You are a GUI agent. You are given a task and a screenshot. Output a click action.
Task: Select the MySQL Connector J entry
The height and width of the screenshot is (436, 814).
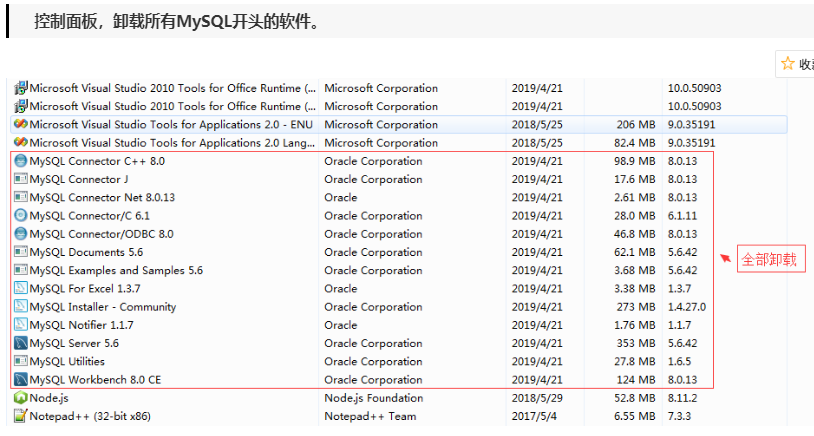click(x=79, y=179)
